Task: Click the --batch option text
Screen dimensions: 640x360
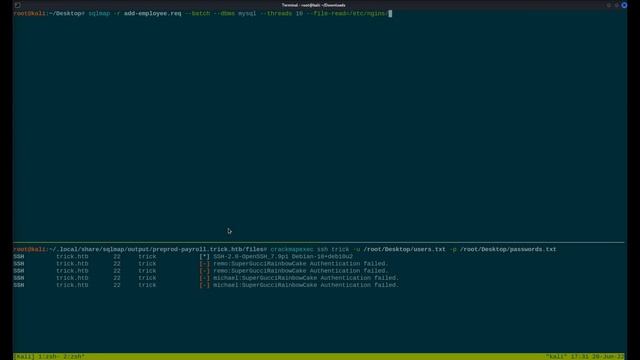Action: tap(198, 13)
